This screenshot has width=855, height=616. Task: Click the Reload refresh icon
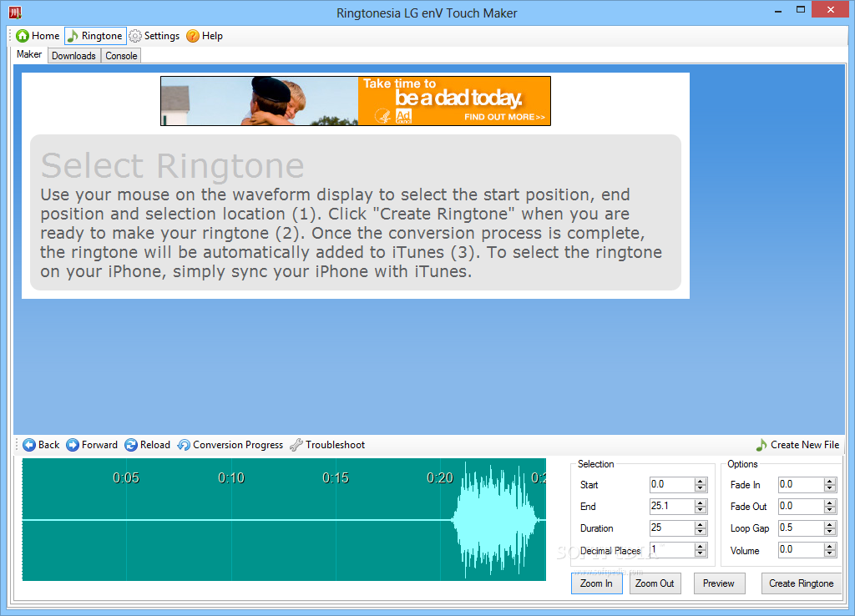pyautogui.click(x=131, y=445)
